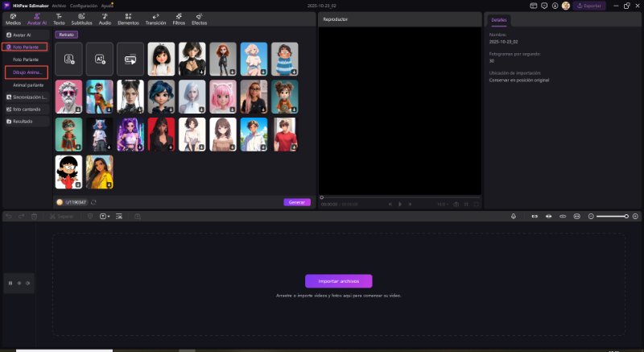The width and height of the screenshot is (644, 352).
Task: Click the timeline microphone record icon
Action: click(513, 216)
